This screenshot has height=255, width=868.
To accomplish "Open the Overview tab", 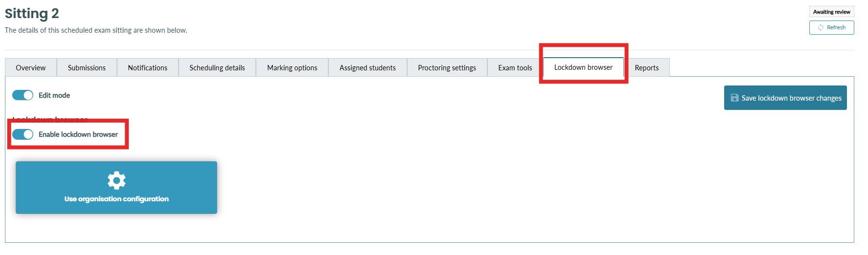I will pyautogui.click(x=30, y=68).
